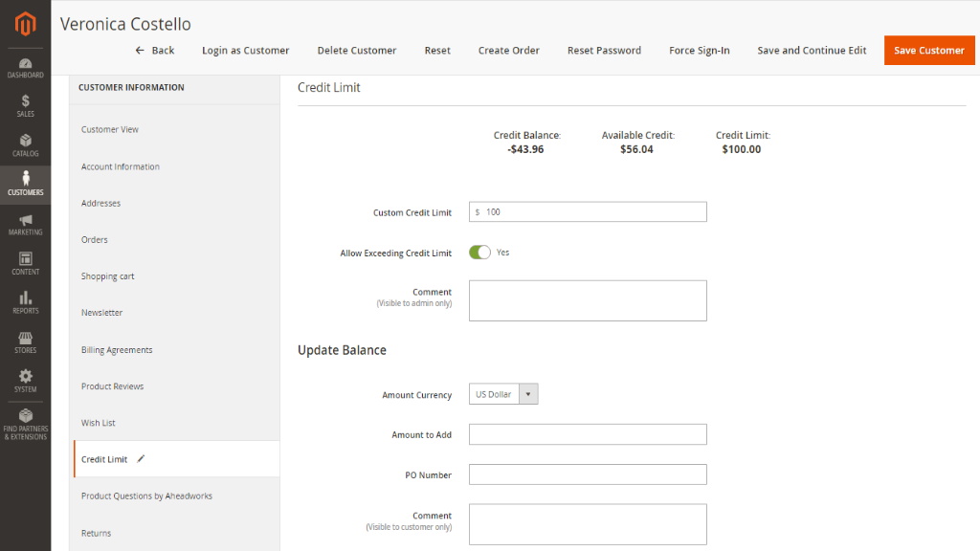Focus the Custom Credit Limit field

tap(588, 211)
